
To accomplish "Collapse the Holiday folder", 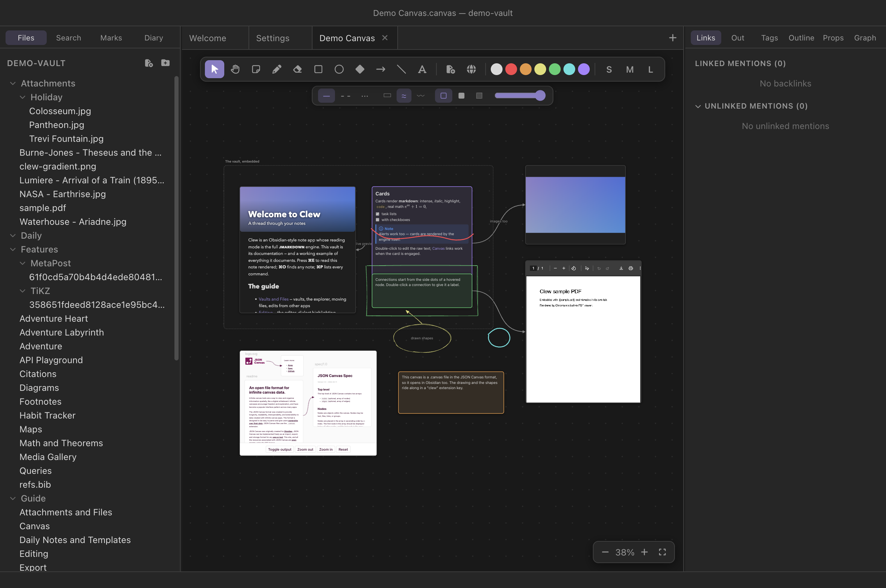I will pyautogui.click(x=22, y=97).
